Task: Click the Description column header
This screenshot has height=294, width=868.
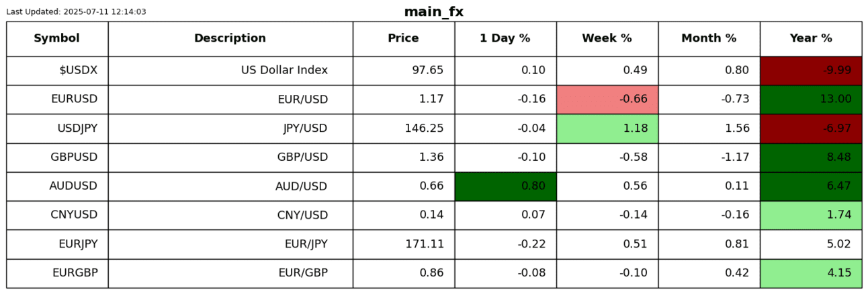Action: pyautogui.click(x=230, y=38)
